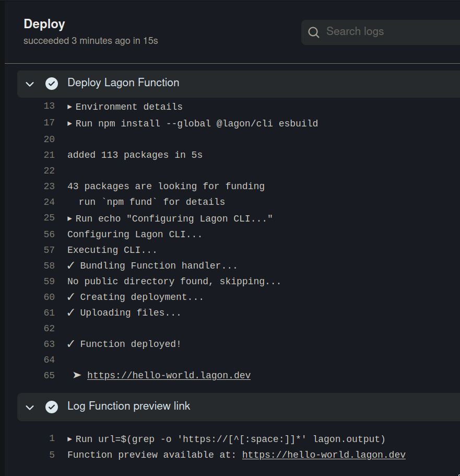Select text 'Creating deployment...'
The image size is (460, 476).
pos(141,297)
